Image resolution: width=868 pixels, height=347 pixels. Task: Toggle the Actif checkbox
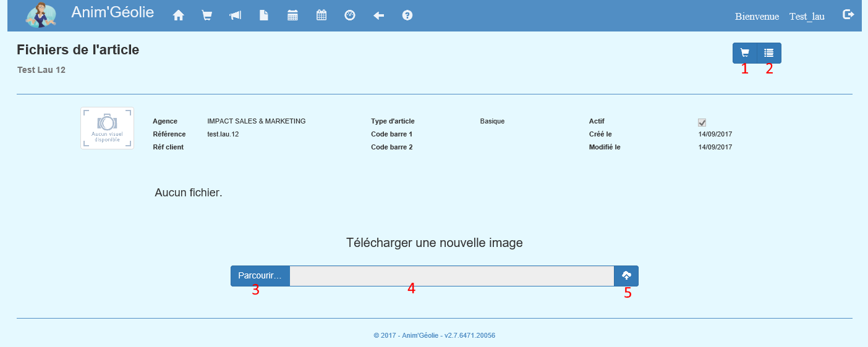pos(702,122)
